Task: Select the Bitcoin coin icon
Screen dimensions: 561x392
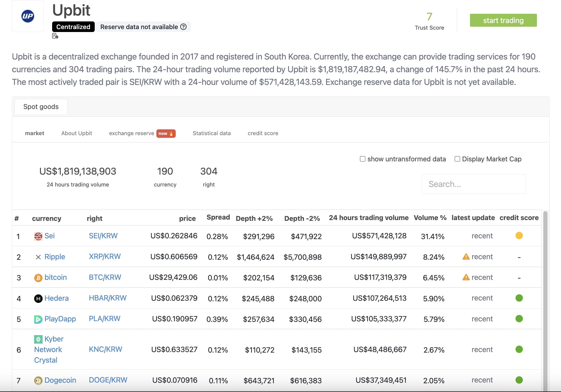Action: tap(38, 277)
